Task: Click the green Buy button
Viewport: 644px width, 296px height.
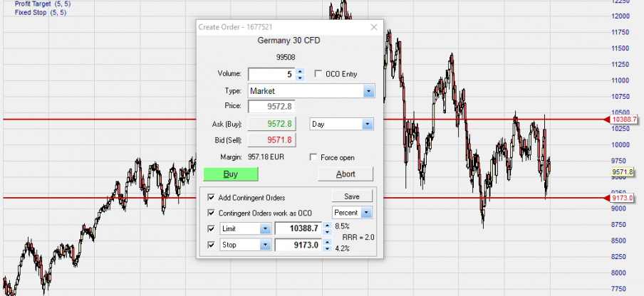Action: tap(230, 174)
